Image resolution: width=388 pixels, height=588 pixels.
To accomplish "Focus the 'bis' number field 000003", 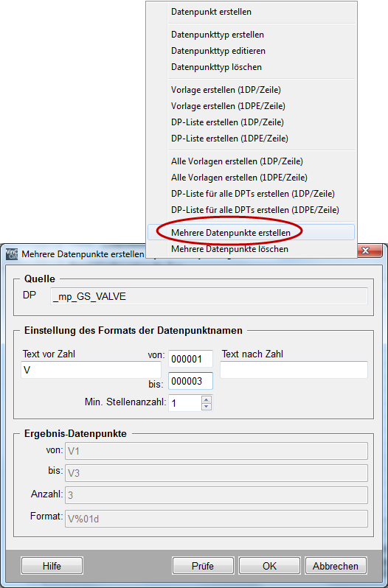I will pos(190,381).
